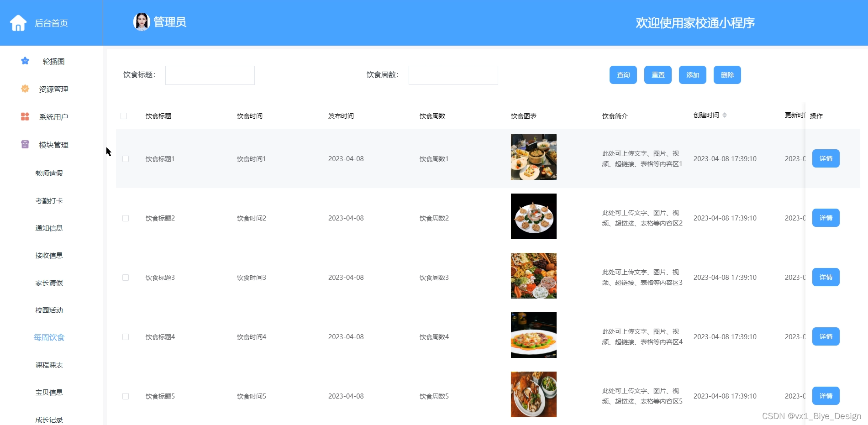
Task: Click the star icon next to 轮播图
Action: click(25, 61)
